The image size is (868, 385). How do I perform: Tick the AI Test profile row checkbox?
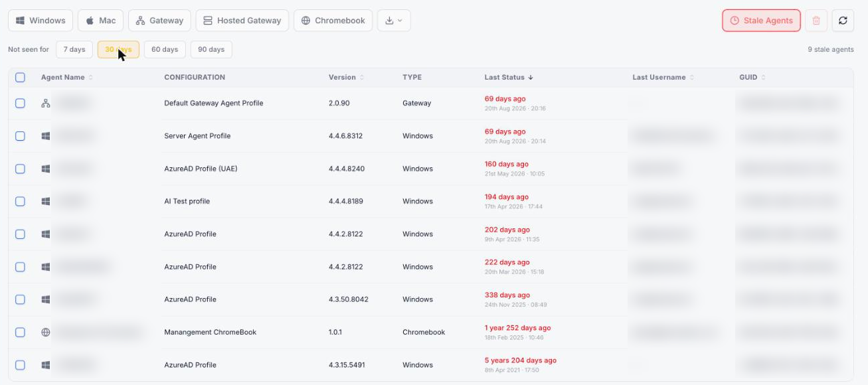(x=20, y=201)
